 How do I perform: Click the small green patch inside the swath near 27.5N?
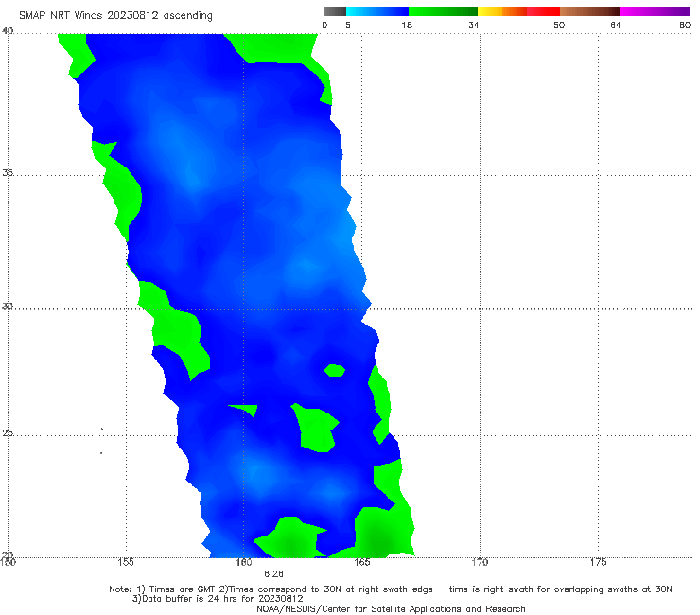point(334,370)
